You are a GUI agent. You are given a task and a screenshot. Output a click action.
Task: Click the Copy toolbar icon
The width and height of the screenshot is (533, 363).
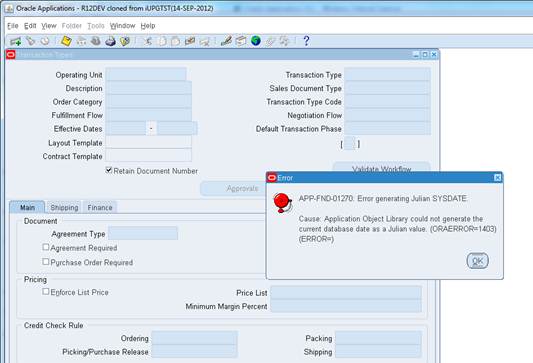pos(162,41)
